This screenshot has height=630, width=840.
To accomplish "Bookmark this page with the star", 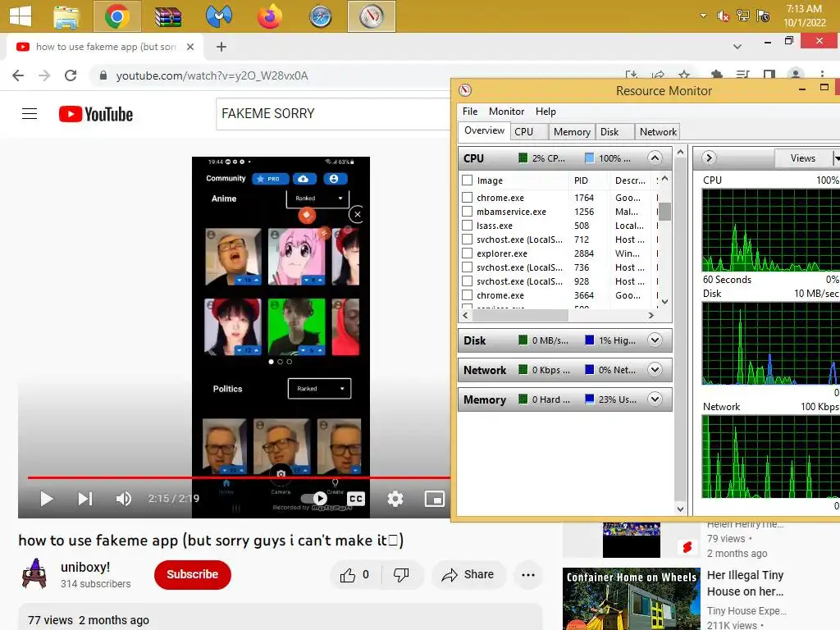I will tap(684, 75).
